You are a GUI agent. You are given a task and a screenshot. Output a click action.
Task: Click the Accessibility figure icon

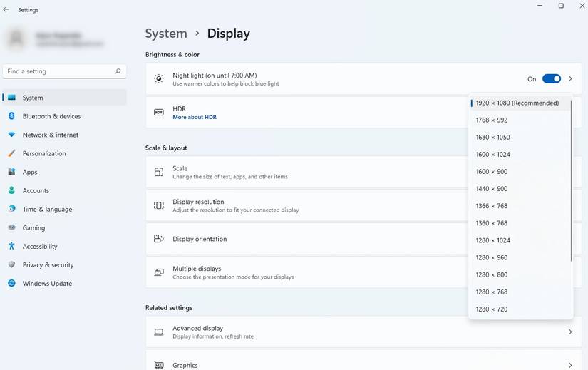tap(11, 246)
